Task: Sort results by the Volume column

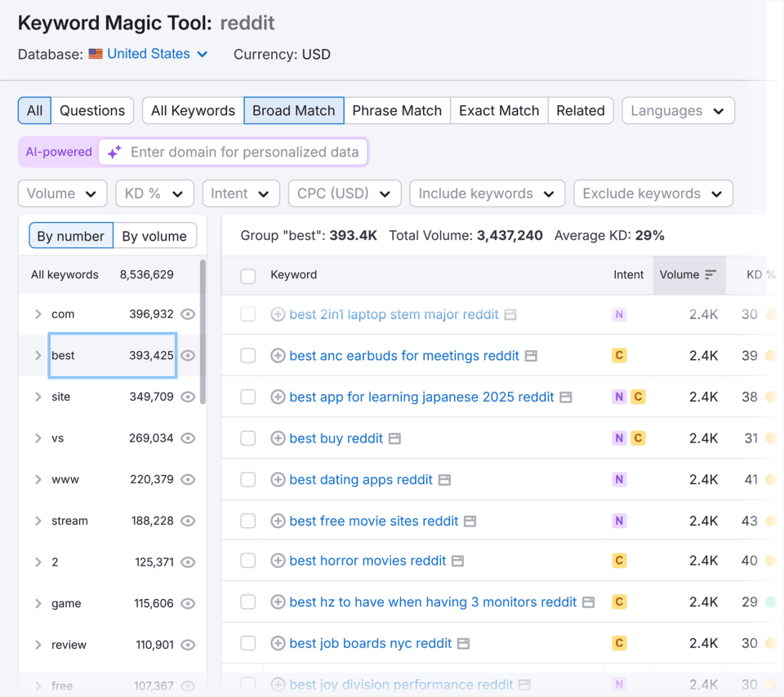Action: click(x=687, y=275)
